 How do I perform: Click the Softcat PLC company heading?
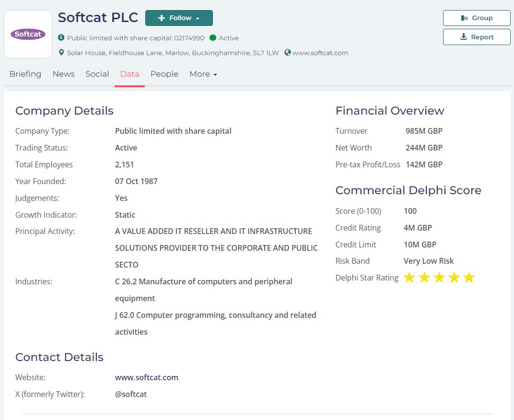[x=98, y=17]
